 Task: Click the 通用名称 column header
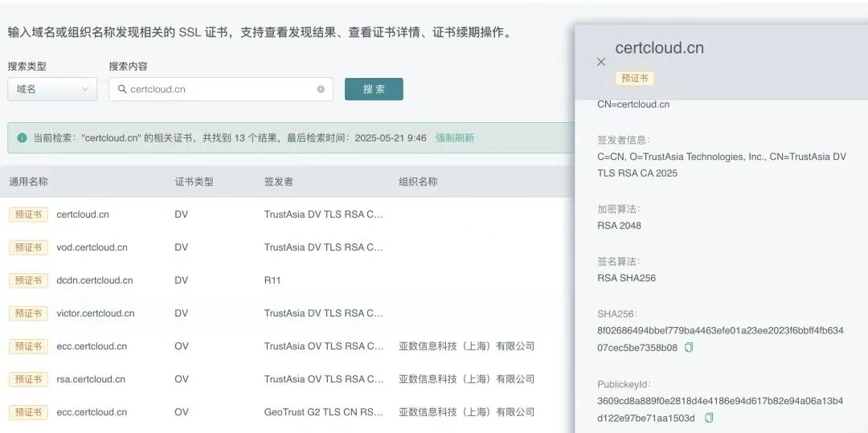[29, 182]
